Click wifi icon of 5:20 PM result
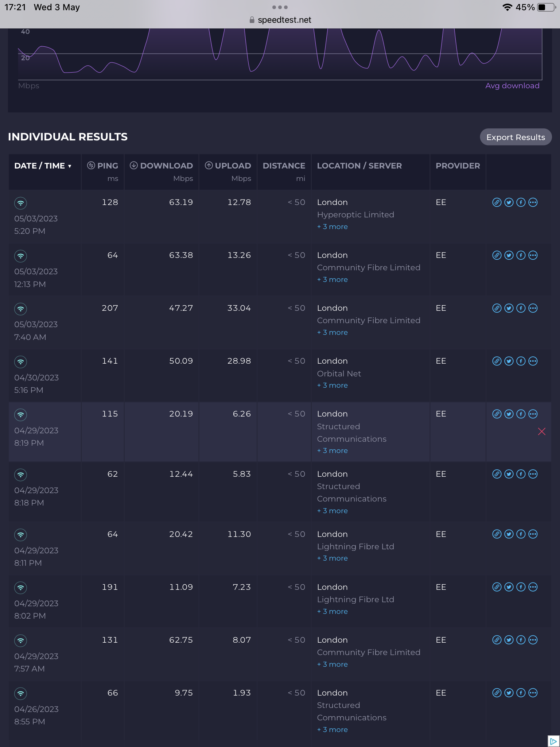The width and height of the screenshot is (560, 747). click(x=20, y=203)
